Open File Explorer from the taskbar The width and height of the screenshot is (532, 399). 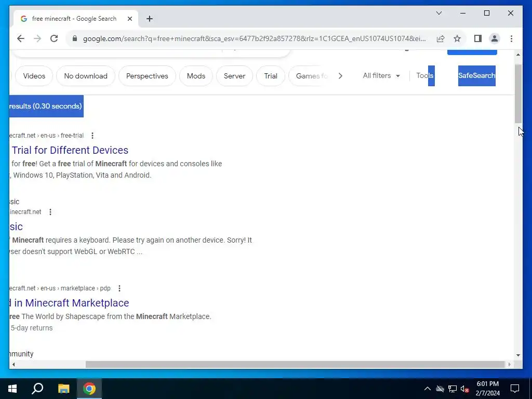coord(63,389)
